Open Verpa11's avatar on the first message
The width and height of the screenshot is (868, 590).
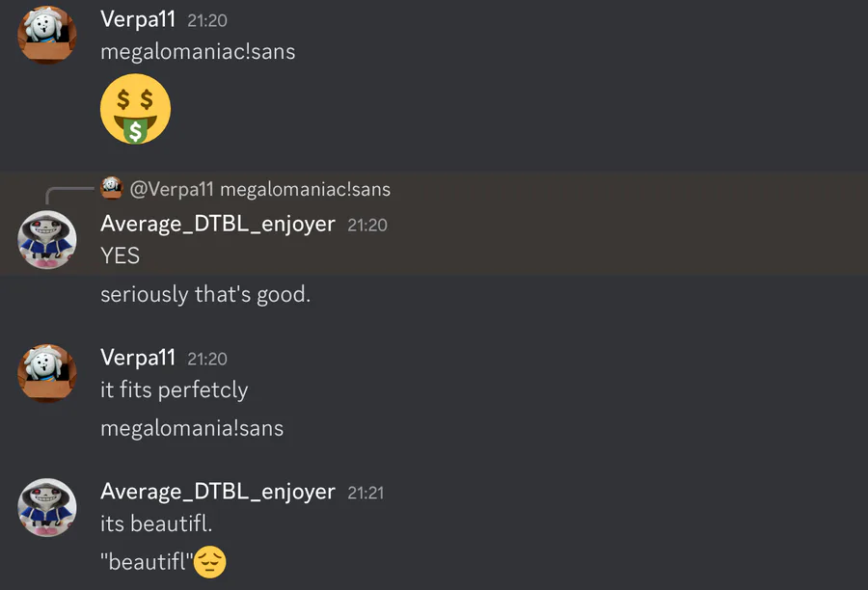47,35
